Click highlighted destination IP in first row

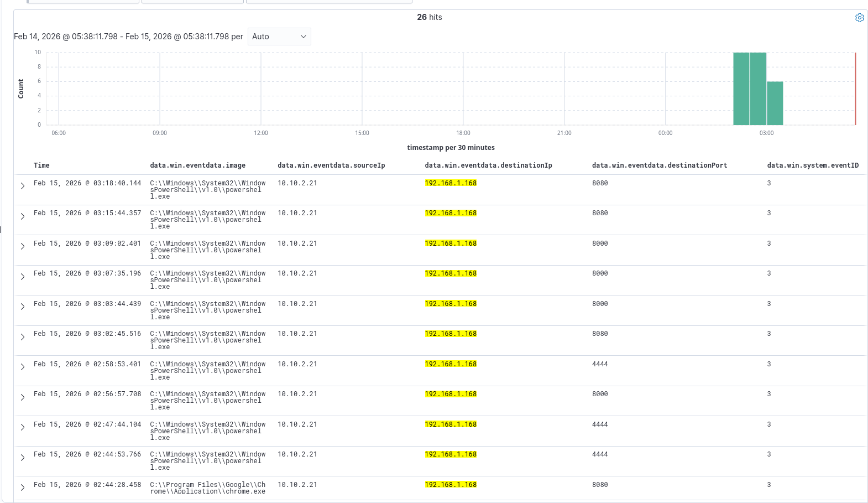pyautogui.click(x=451, y=183)
